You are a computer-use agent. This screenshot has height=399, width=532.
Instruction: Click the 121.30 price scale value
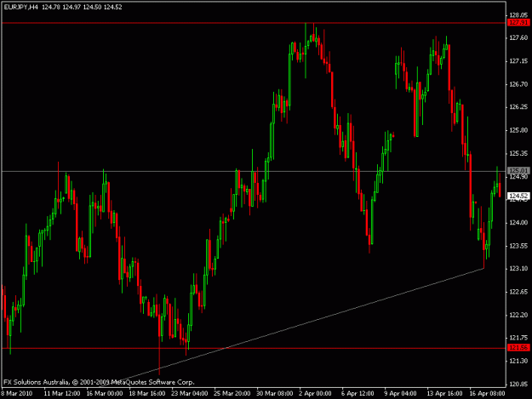[518, 361]
